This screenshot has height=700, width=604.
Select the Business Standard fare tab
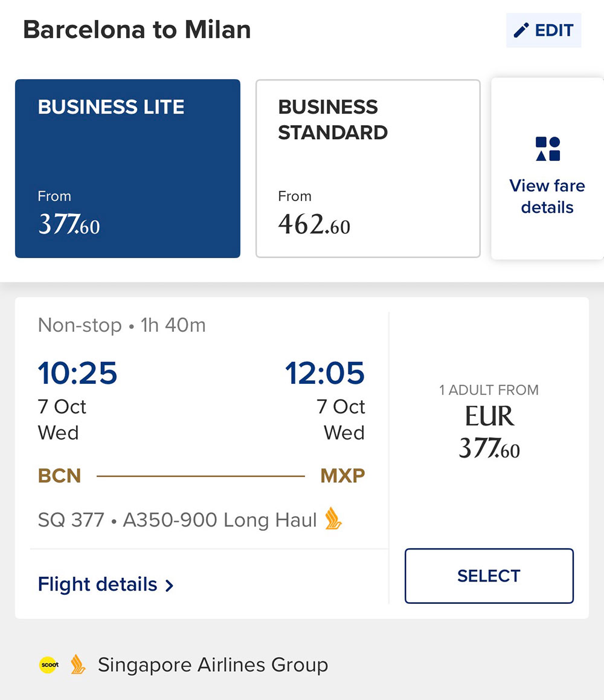tap(368, 169)
